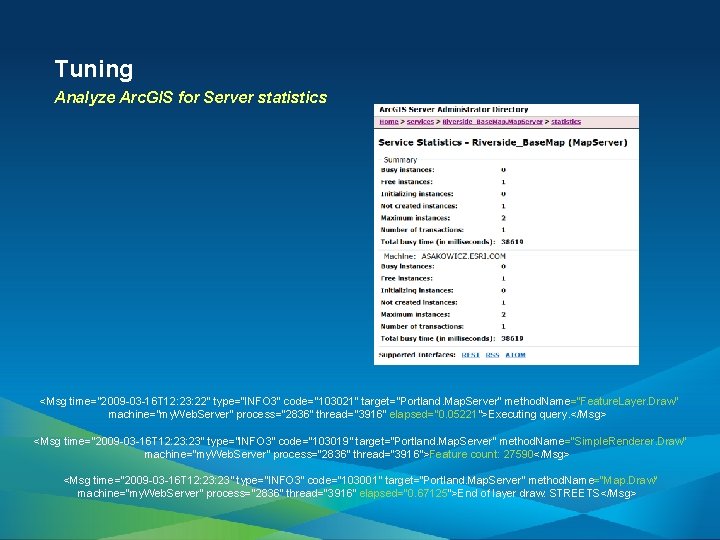This screenshot has width=720, height=540.
Task: Click the FeatureLayer.Draw method name in log
Action: coord(627,401)
